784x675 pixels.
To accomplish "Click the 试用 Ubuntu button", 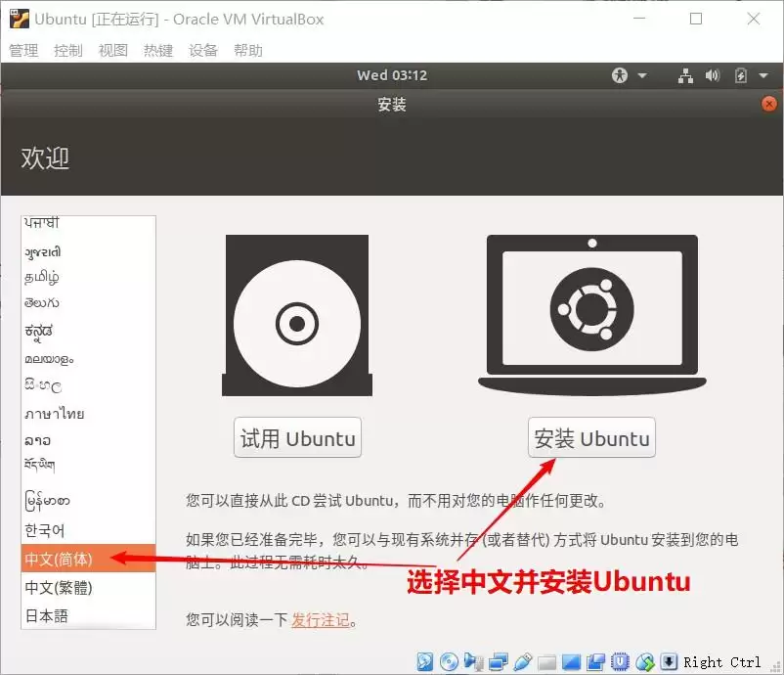I will click(x=297, y=437).
